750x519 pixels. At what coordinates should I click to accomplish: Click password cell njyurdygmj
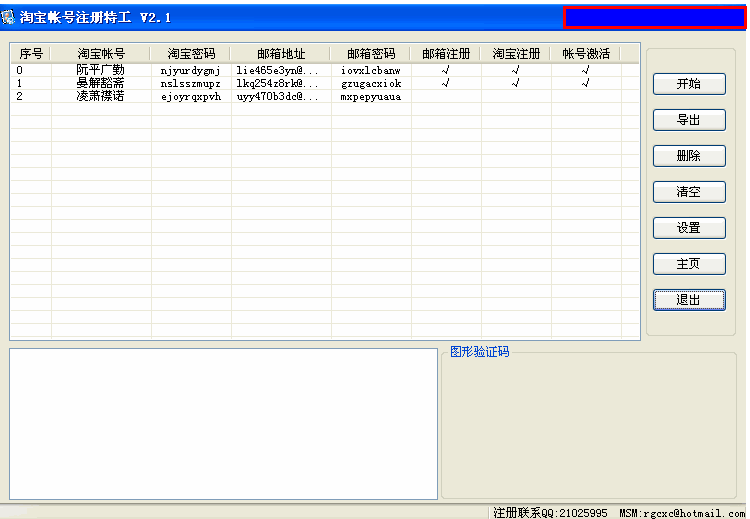coord(190,71)
